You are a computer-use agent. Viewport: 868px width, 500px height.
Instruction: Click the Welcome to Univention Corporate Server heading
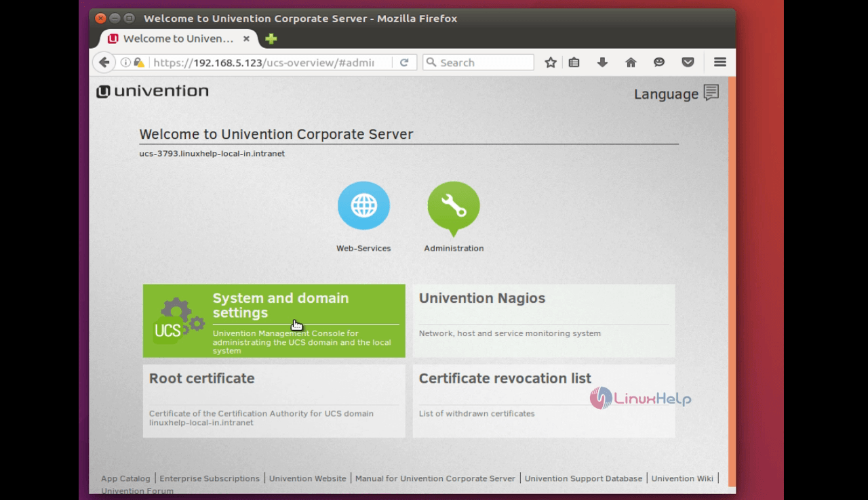click(x=276, y=134)
